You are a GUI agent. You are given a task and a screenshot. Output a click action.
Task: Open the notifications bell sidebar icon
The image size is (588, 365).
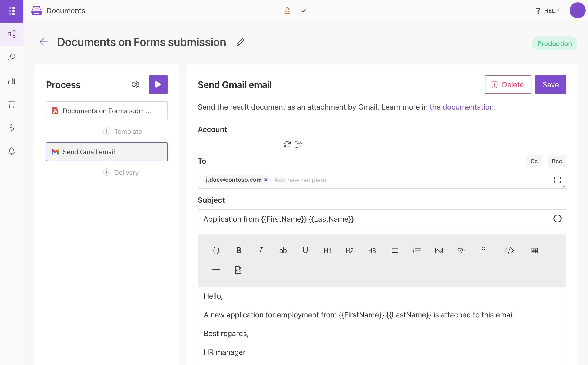point(11,151)
